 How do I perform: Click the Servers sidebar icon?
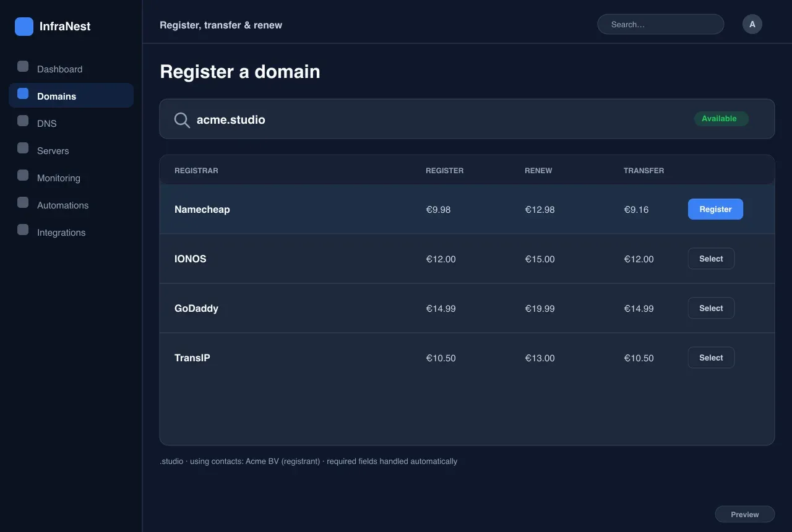(23, 148)
